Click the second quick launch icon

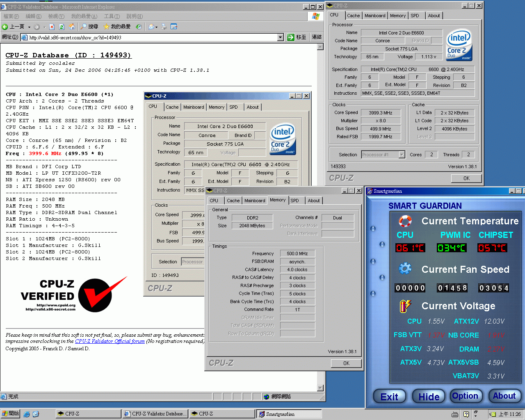(36, 414)
